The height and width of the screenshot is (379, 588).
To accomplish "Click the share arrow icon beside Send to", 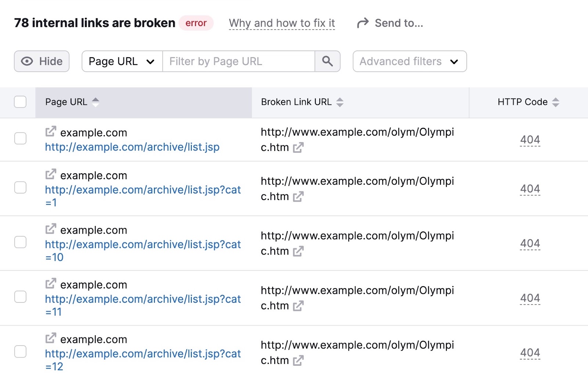I will pos(362,23).
